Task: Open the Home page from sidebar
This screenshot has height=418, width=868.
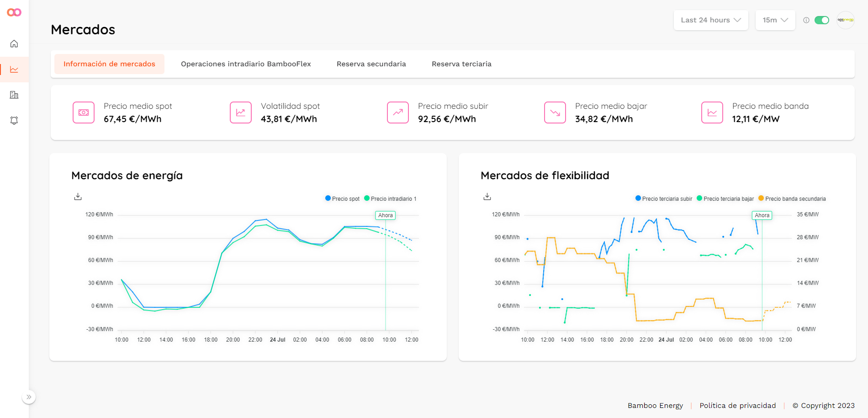Action: pos(14,44)
